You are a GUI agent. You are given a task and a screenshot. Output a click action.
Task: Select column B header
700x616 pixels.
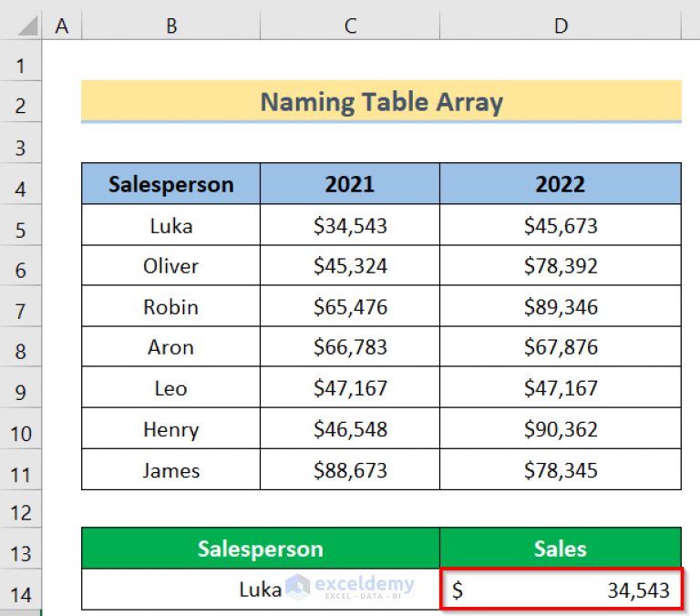pos(171,26)
